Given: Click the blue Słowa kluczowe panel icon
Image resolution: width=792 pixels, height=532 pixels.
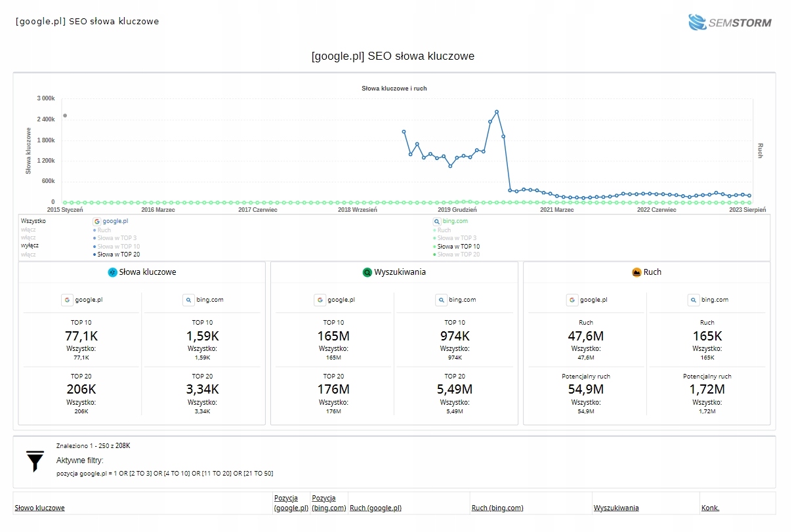Looking at the screenshot, I should click(112, 272).
